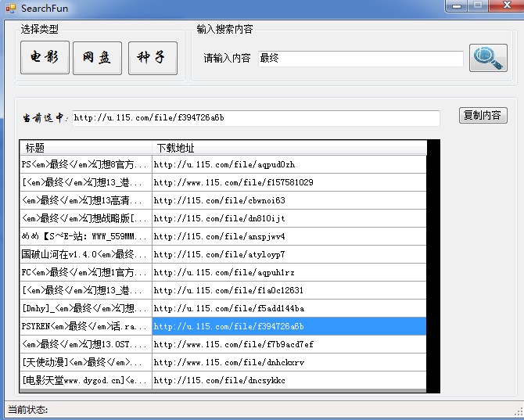The width and height of the screenshot is (524, 420).
Task: Click the magnifying glass search icon button
Action: (488, 58)
